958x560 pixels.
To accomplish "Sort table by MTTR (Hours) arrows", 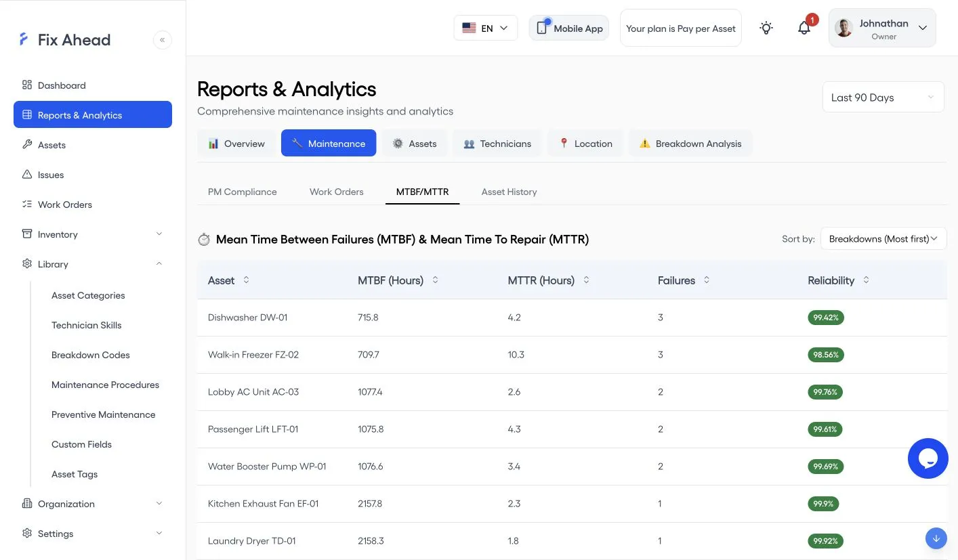I will 586,280.
